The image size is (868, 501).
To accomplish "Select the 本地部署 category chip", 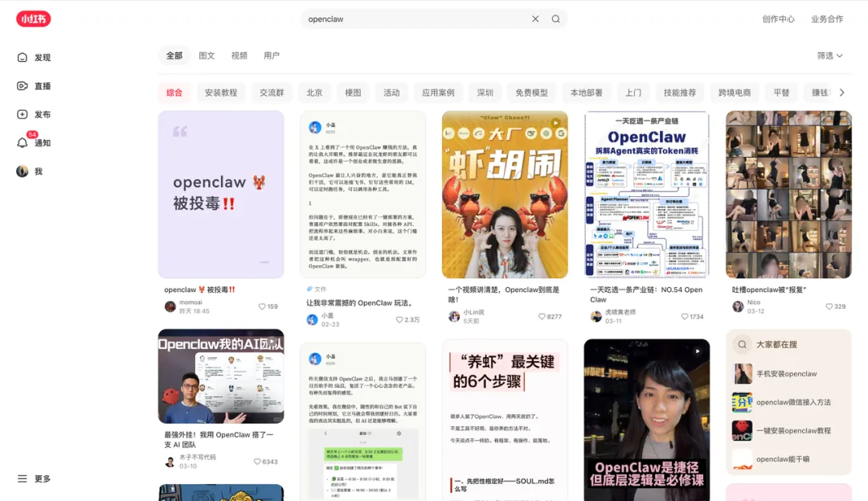I will (586, 92).
